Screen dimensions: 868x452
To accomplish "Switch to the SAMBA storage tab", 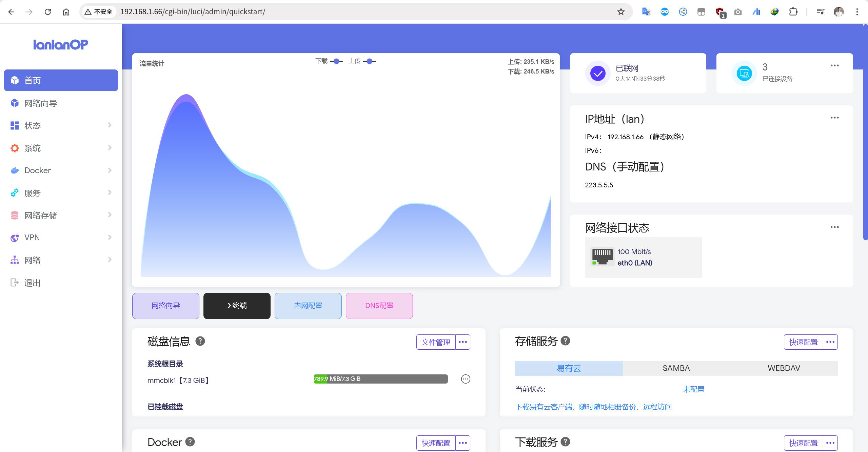I will pyautogui.click(x=676, y=368).
